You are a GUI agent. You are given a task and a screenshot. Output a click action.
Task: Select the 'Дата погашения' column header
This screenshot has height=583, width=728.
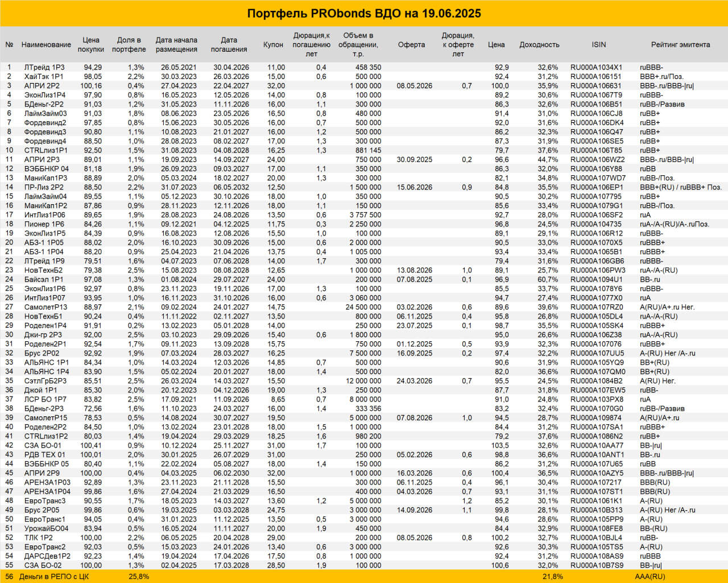click(x=229, y=45)
